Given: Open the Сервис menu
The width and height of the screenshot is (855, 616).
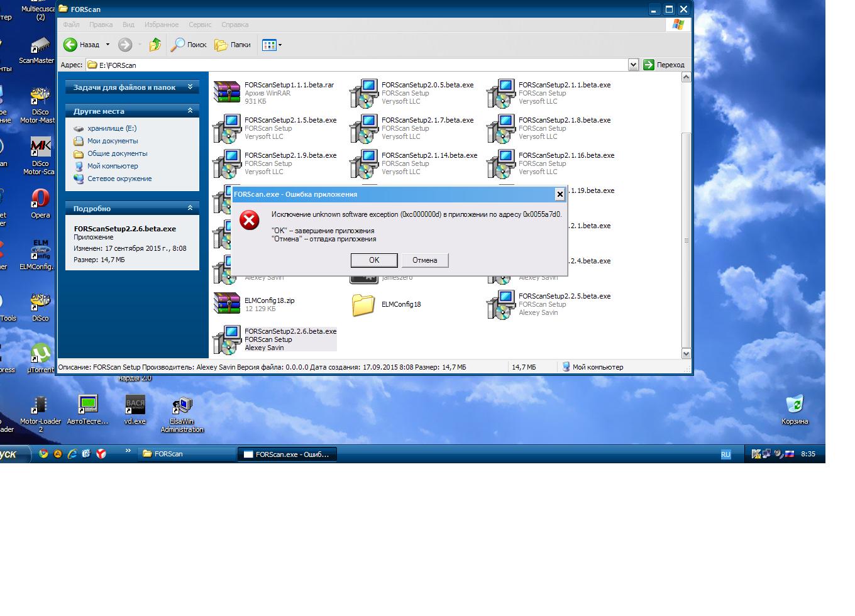Looking at the screenshot, I should 200,25.
